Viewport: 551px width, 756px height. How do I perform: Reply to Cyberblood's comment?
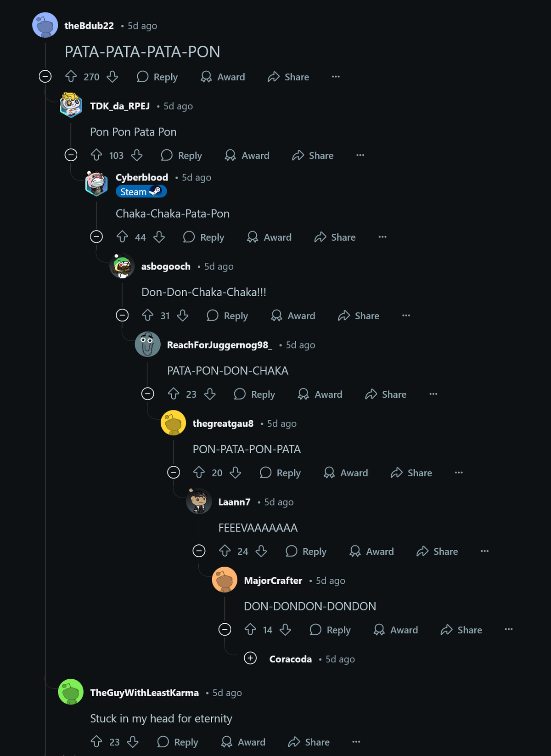point(204,237)
